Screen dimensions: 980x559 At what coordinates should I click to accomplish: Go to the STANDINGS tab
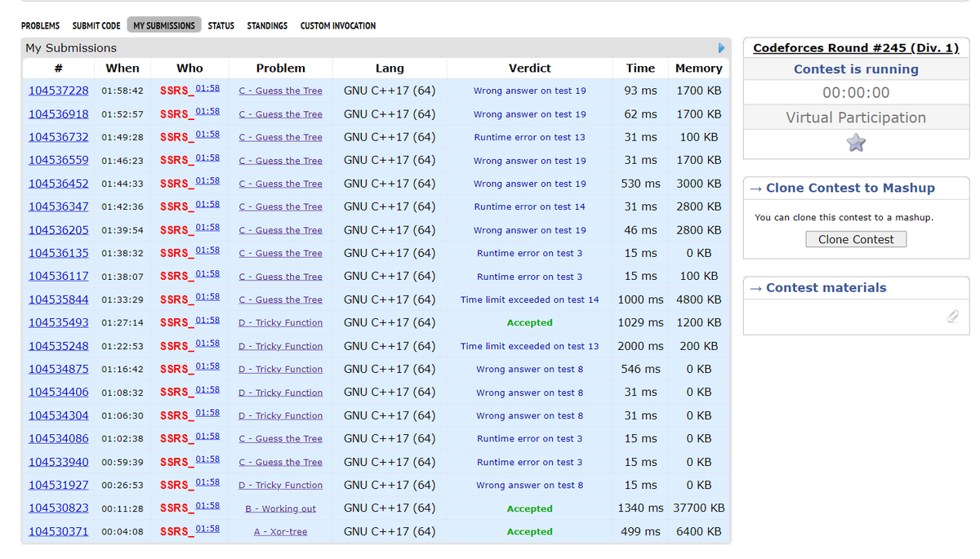coord(267,26)
